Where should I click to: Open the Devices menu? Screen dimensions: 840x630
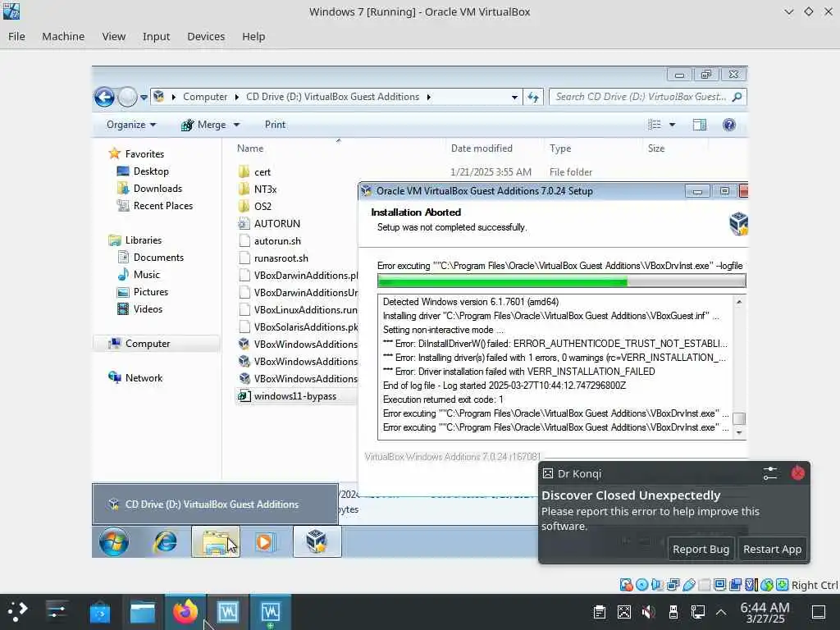206,36
